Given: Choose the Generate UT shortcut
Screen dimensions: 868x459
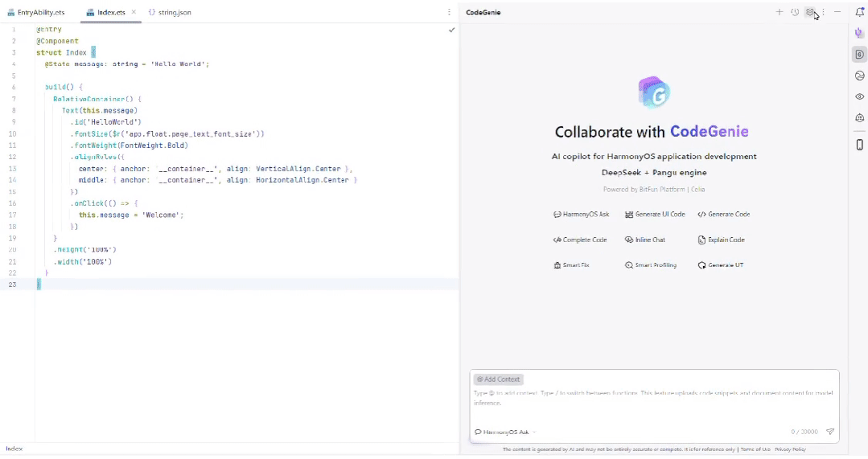Looking at the screenshot, I should (721, 265).
